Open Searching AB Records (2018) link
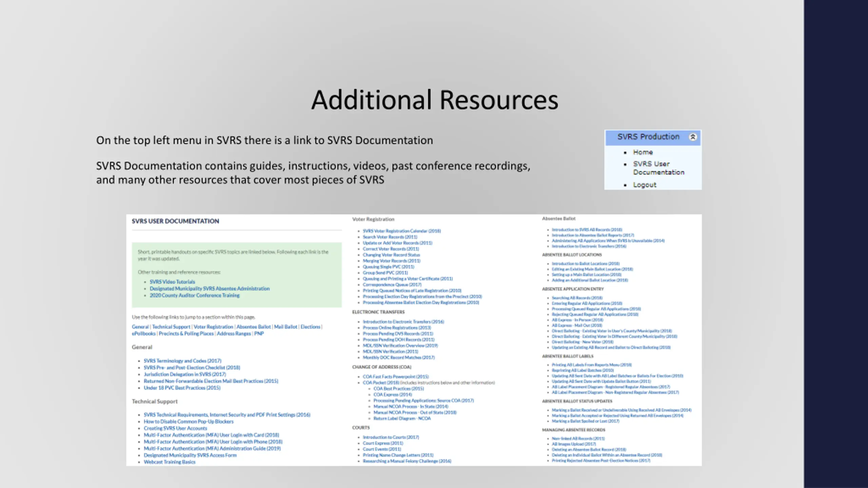 pos(577,298)
